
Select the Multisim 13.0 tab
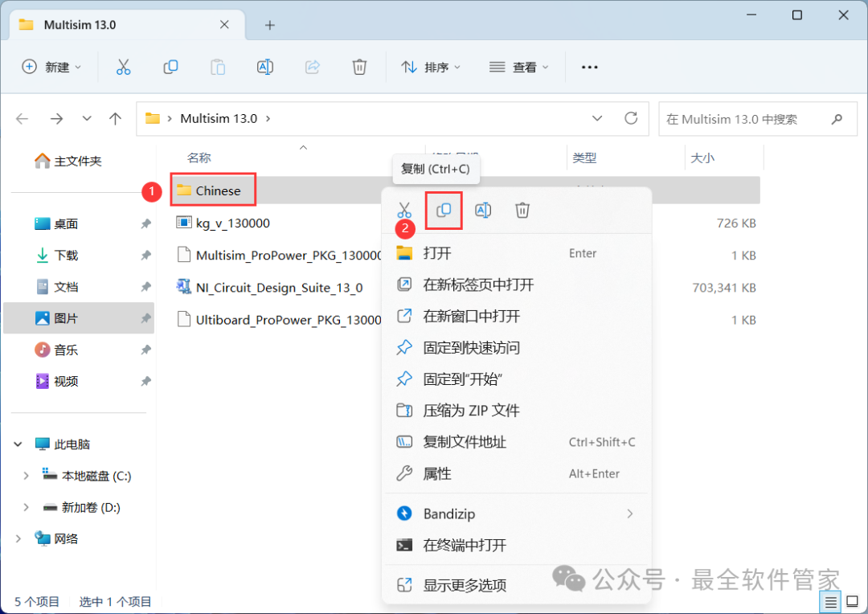127,25
